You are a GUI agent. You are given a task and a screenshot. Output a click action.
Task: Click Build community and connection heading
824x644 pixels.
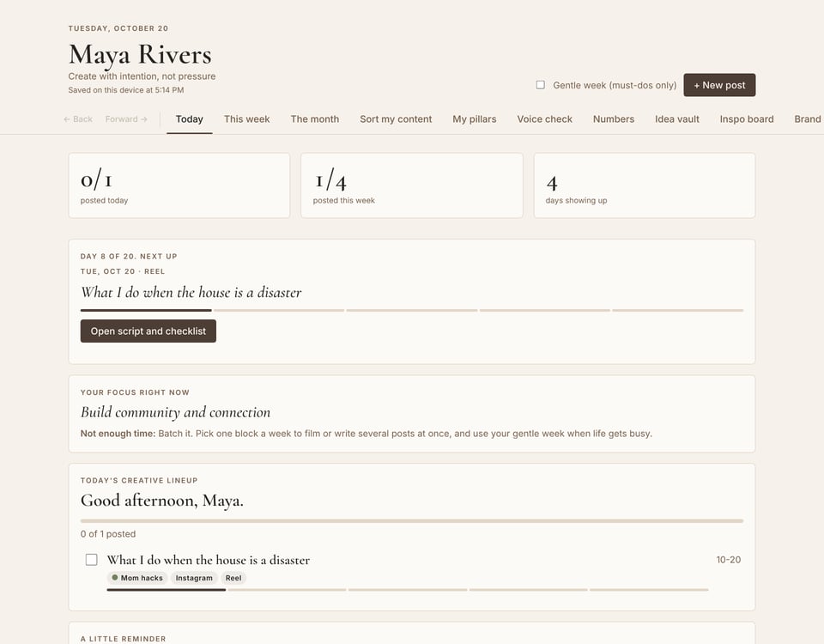click(175, 412)
